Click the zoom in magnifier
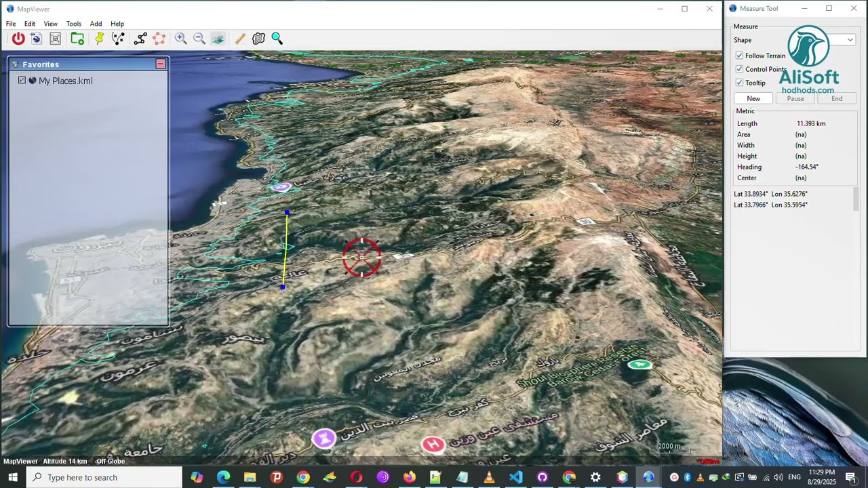868x488 pixels. pyautogui.click(x=181, y=39)
